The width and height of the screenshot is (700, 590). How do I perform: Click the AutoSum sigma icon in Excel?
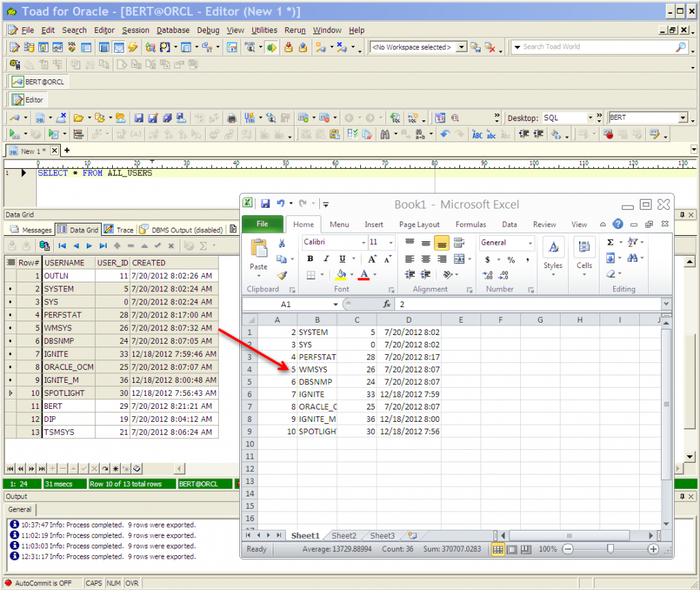[x=610, y=243]
